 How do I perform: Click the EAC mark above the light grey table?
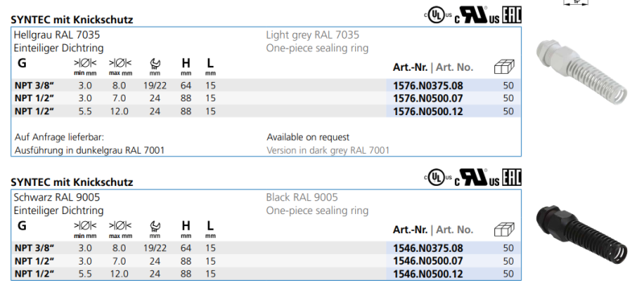click(x=512, y=15)
